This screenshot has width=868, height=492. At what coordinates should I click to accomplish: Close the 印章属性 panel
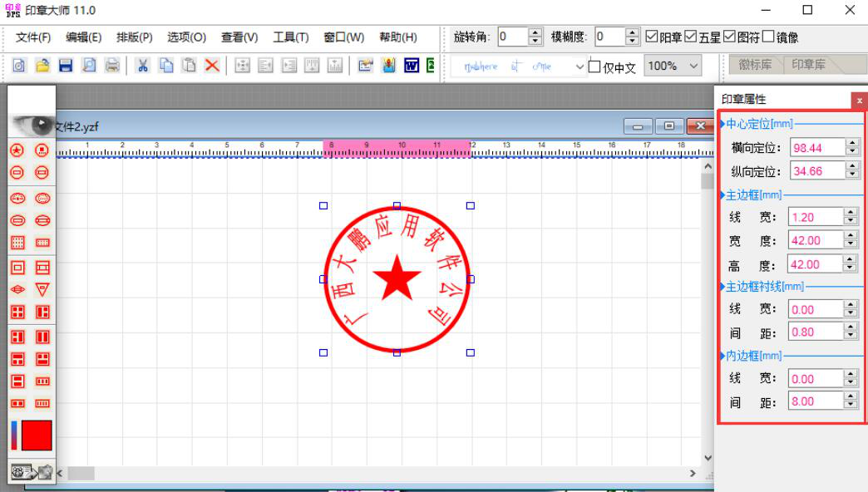coord(859,101)
